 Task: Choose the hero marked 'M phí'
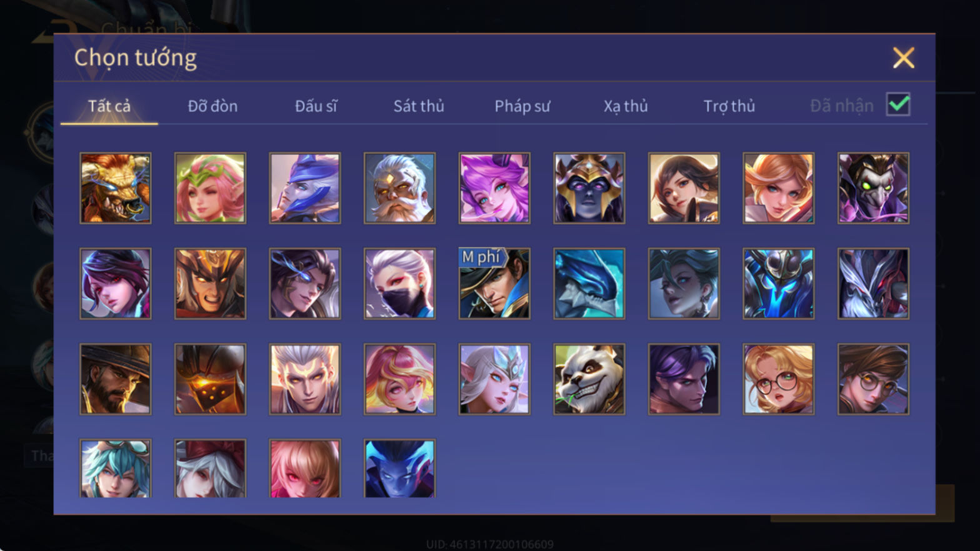click(494, 284)
